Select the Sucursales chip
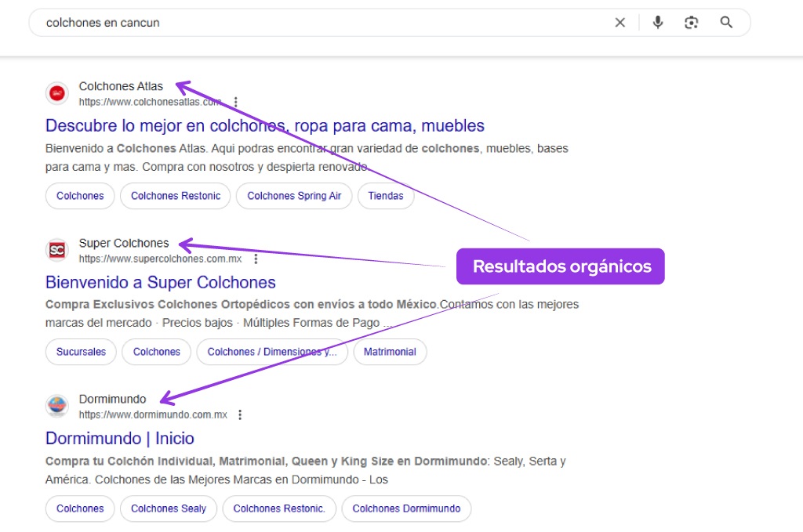The width and height of the screenshot is (803, 532). pyautogui.click(x=81, y=352)
